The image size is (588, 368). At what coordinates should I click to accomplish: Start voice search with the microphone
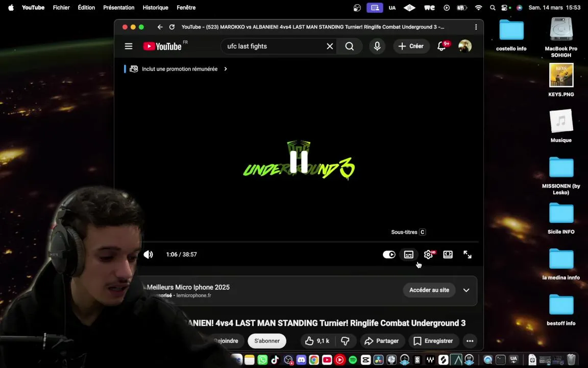point(377,46)
